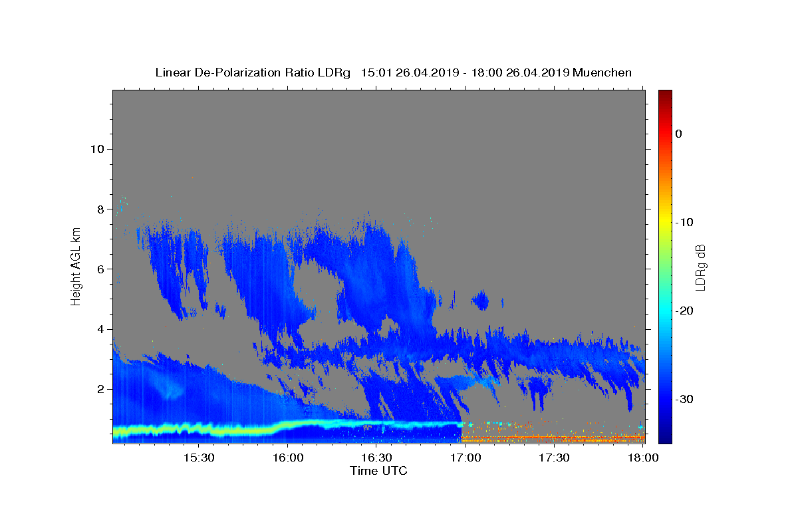Viewport: 798px width, 532px height.
Task: Click the 16:00 time tick label
Action: pyautogui.click(x=288, y=458)
